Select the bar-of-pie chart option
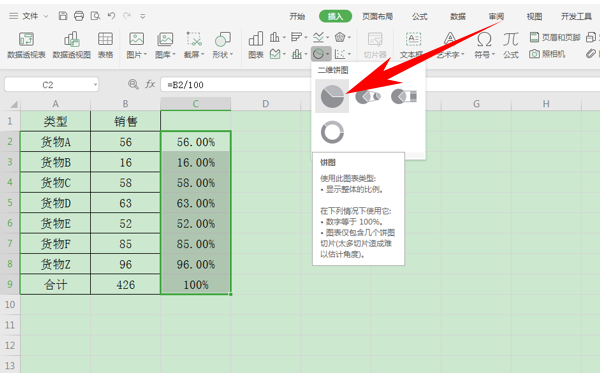The width and height of the screenshot is (600, 376). [x=404, y=96]
